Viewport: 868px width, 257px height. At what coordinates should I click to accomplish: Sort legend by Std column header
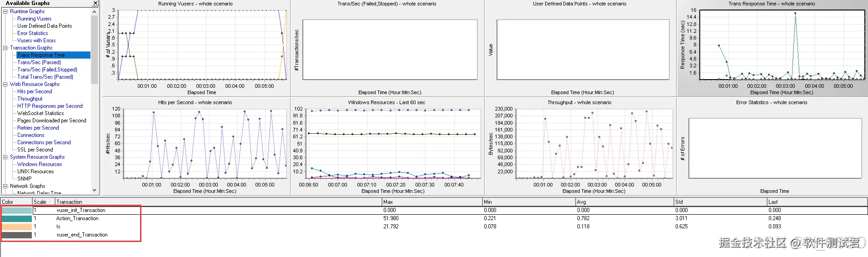click(x=720, y=202)
